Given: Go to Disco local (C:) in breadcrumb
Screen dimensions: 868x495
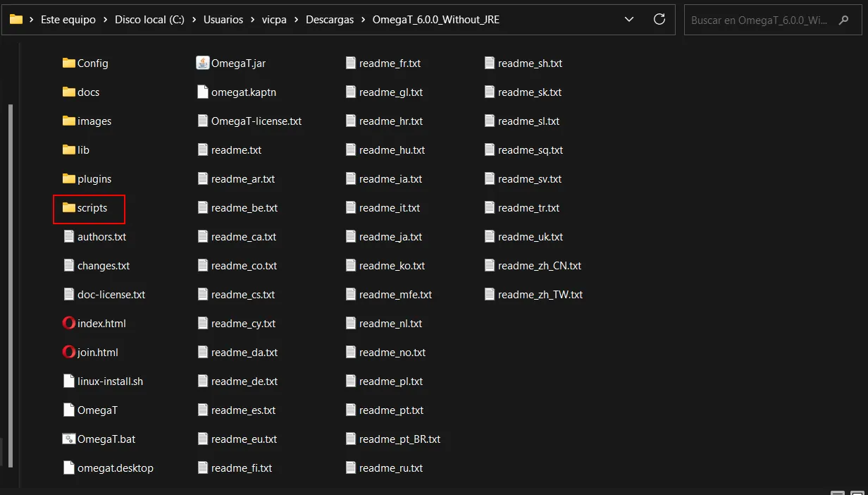Looking at the screenshot, I should tap(149, 19).
